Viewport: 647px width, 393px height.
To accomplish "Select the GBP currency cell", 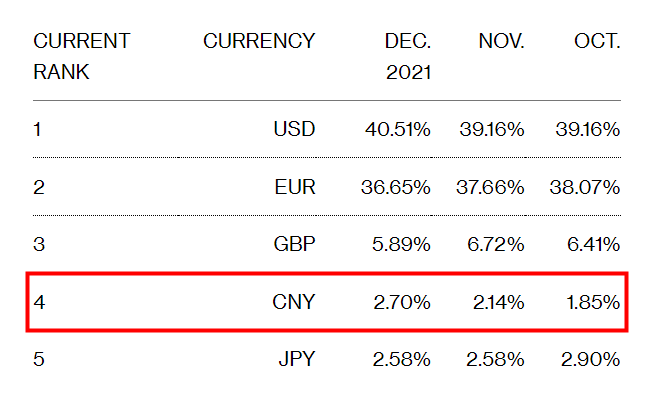I will [x=294, y=244].
